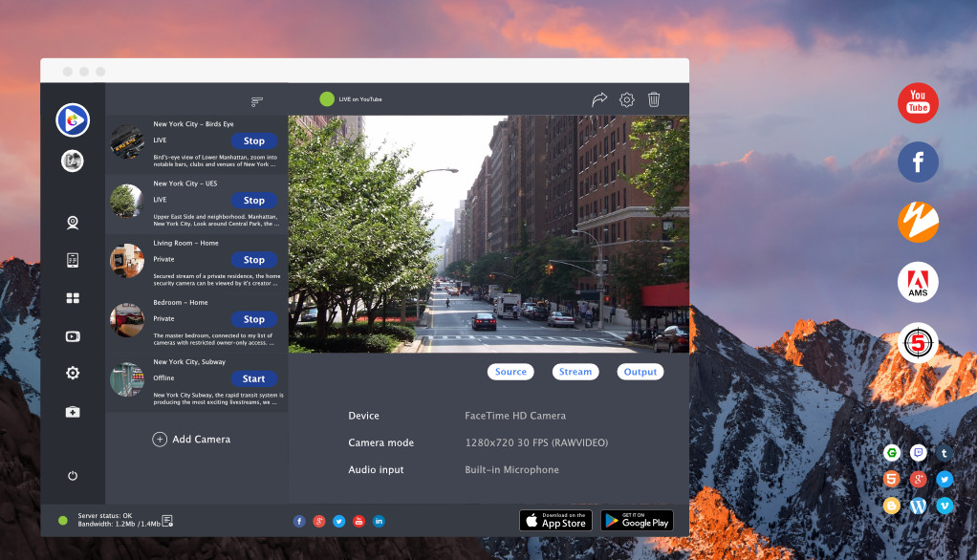Select New York City, Subway thumbnail
Screen dimensions: 977x560
127,379
